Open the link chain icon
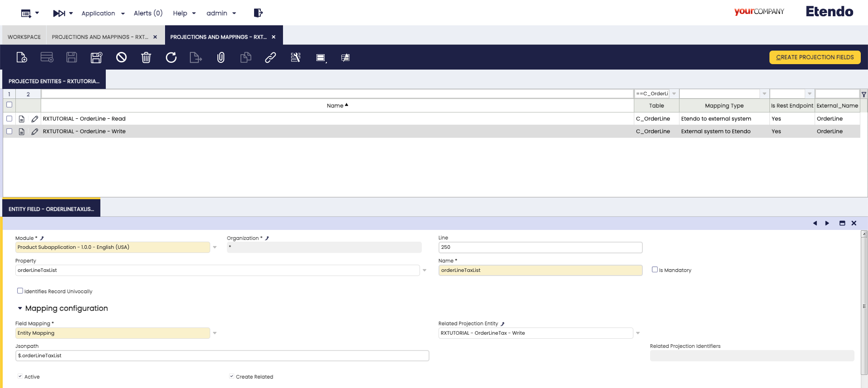 (x=270, y=57)
